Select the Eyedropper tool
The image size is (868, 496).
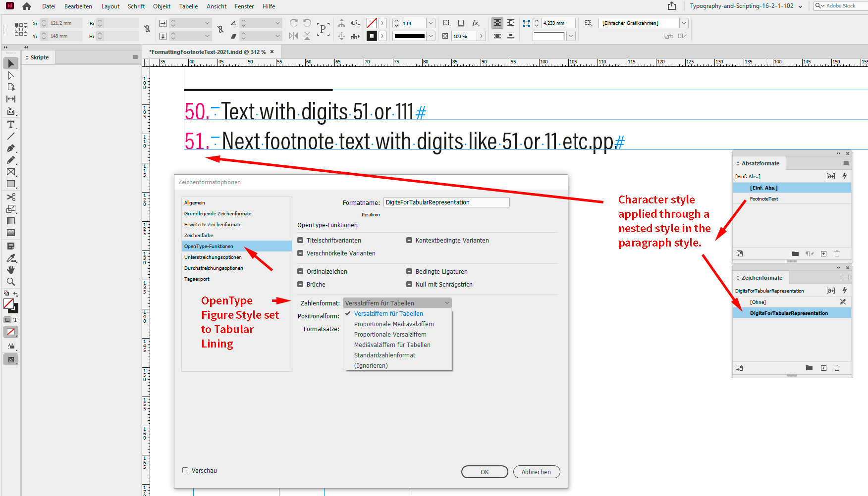(x=11, y=258)
